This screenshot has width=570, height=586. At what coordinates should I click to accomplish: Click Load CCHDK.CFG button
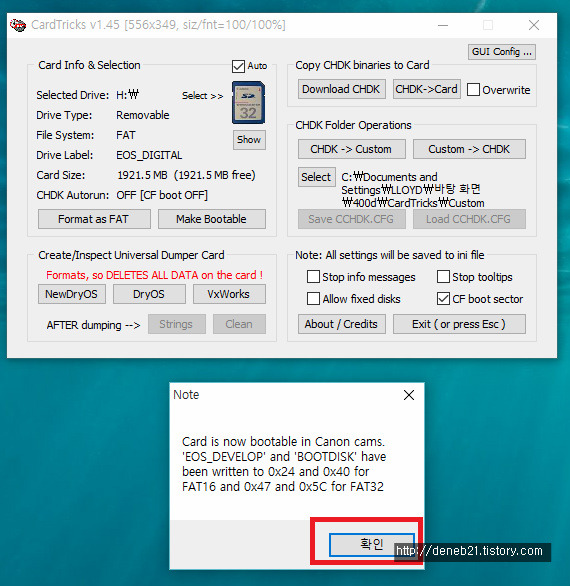(x=469, y=219)
